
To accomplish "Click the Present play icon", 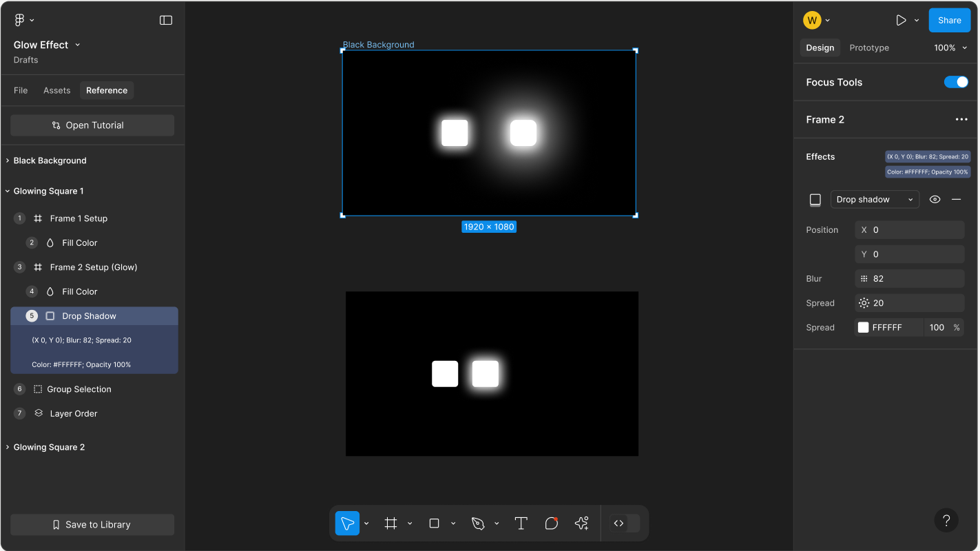I will 901,20.
